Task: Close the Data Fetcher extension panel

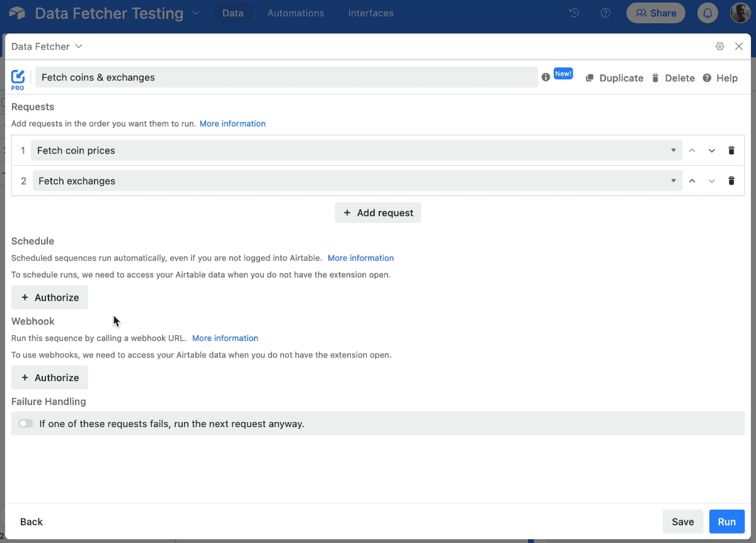Action: pyautogui.click(x=739, y=47)
